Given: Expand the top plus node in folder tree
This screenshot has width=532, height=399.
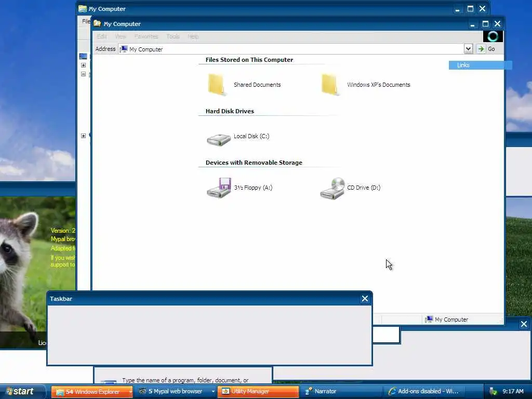Looking at the screenshot, I should point(84,65).
